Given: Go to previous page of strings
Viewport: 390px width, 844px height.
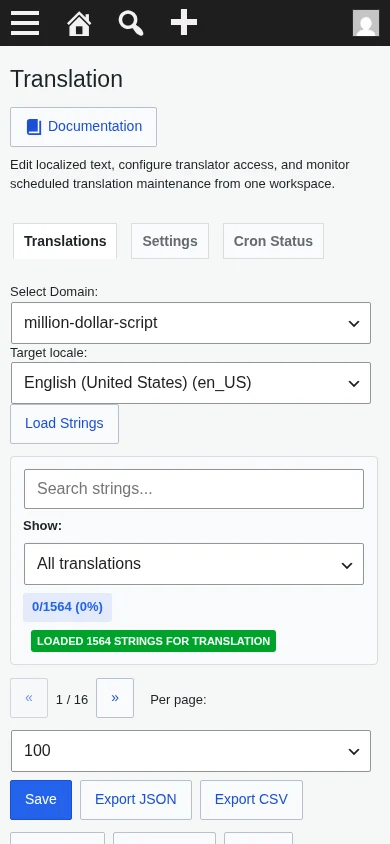Looking at the screenshot, I should 29,698.
